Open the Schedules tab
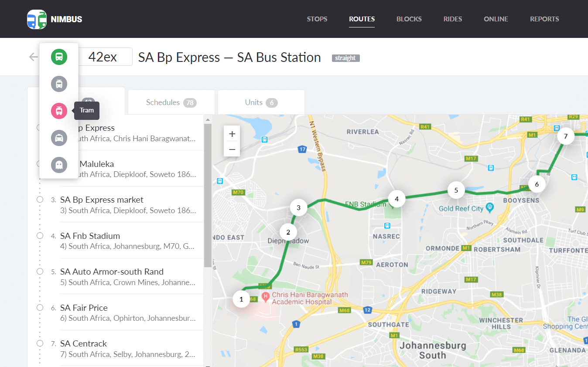The height and width of the screenshot is (367, 588). pos(171,102)
